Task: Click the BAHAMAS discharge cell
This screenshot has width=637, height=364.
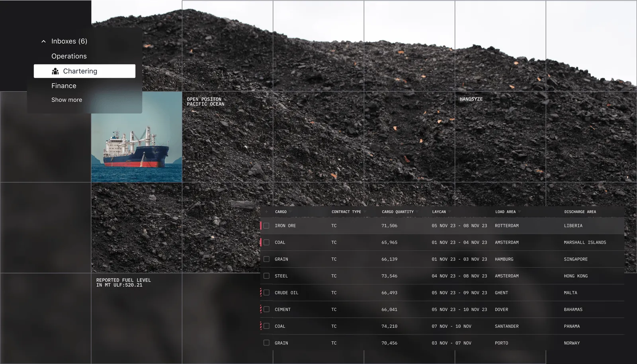Action: tap(573, 309)
